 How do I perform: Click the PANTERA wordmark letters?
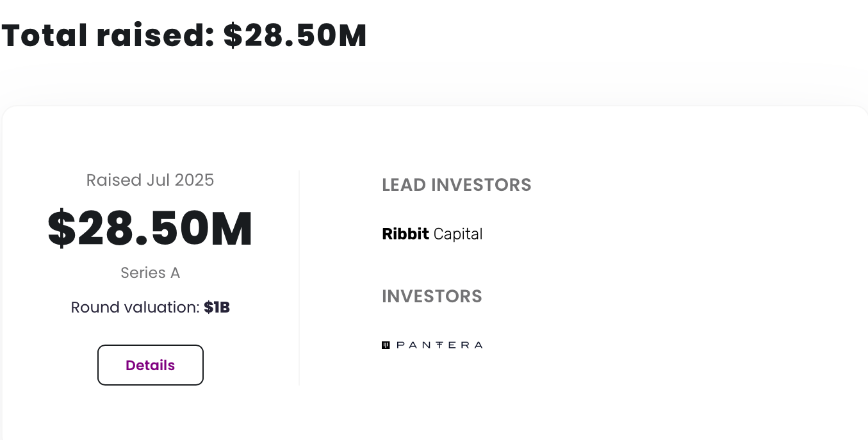(439, 345)
